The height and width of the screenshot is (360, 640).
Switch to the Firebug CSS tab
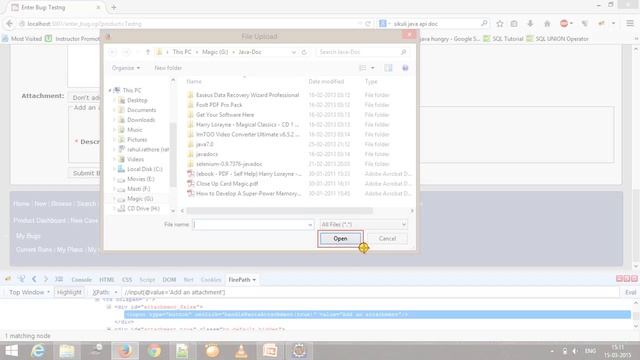click(127, 280)
